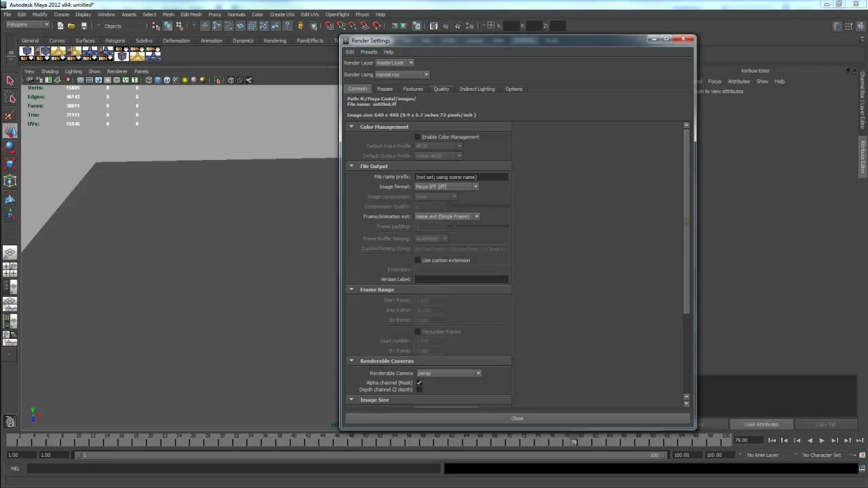Enable Color Management checkbox
The image size is (868, 488).
[x=418, y=137]
